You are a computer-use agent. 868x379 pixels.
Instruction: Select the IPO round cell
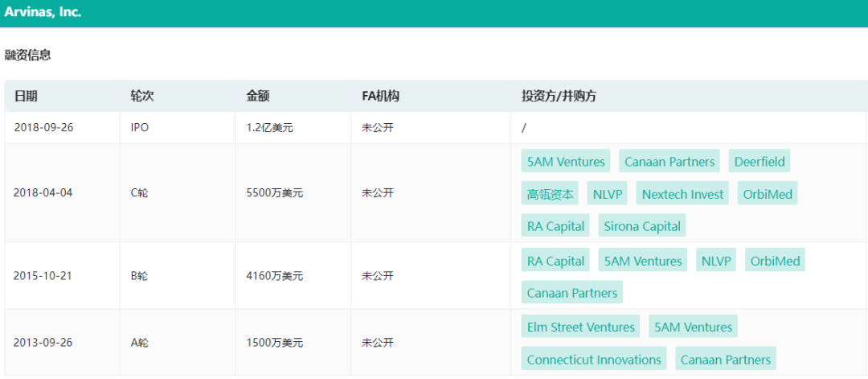coord(139,127)
